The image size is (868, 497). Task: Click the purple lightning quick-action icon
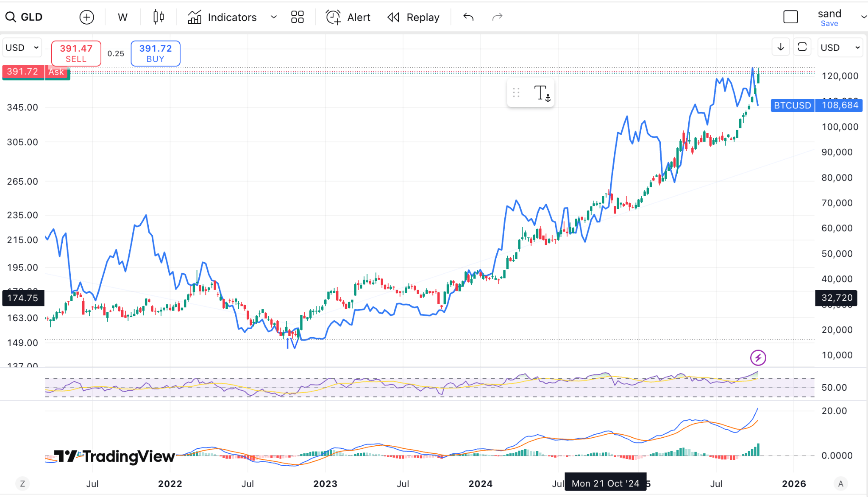tap(758, 358)
